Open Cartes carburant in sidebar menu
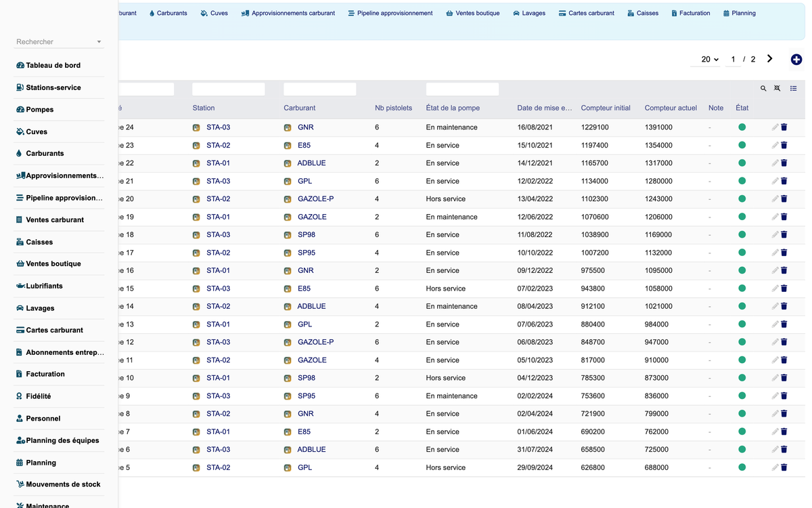 click(x=54, y=330)
